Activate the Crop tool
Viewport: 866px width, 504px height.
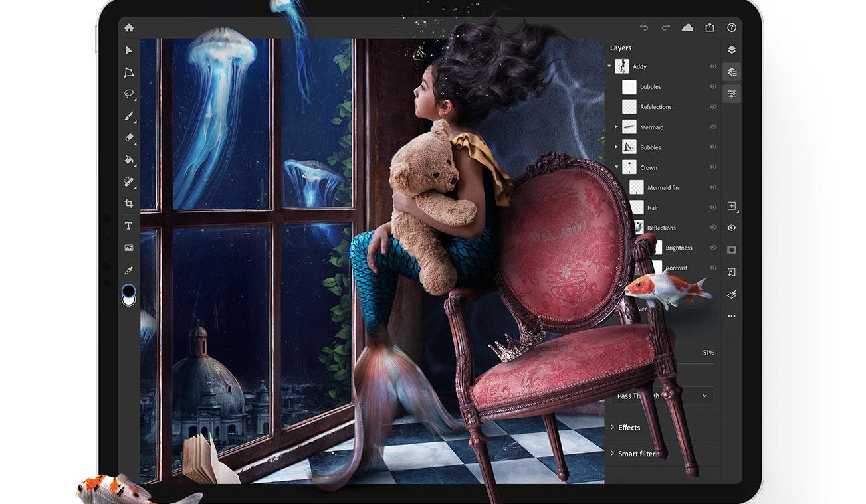coord(129,204)
